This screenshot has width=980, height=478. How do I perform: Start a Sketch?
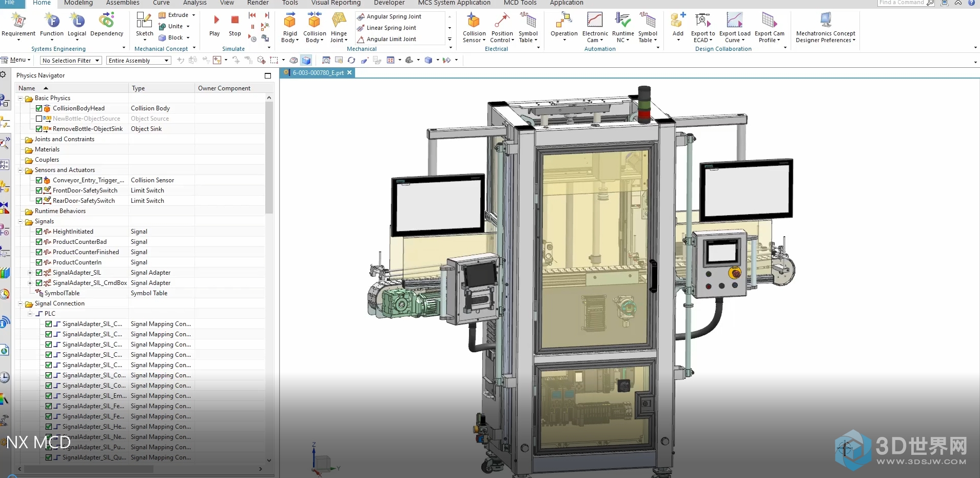pos(144,26)
